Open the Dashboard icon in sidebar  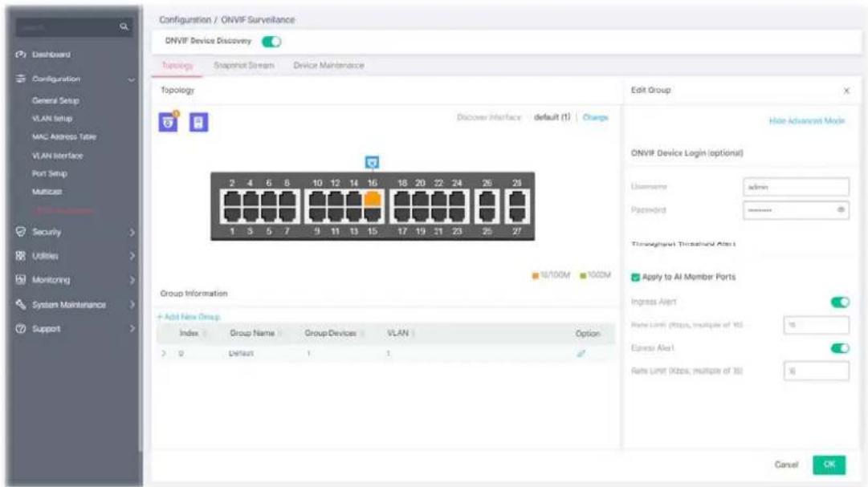coord(21,55)
